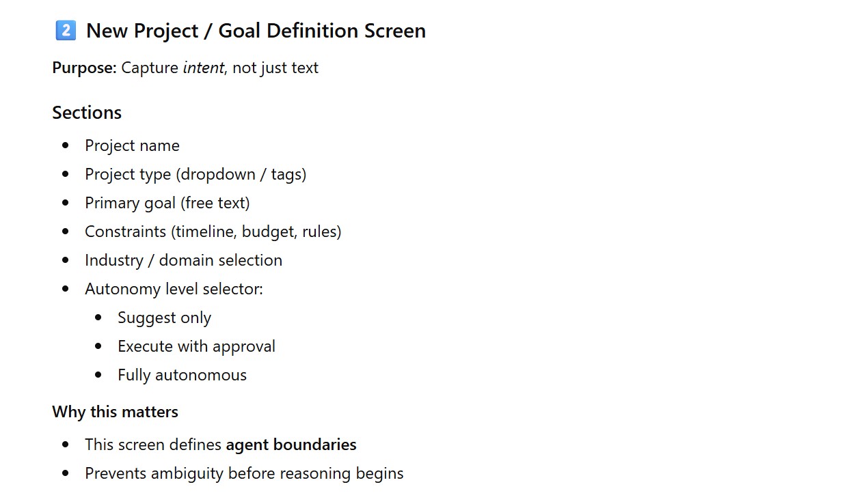This screenshot has width=851, height=504.
Task: Click the phrase not just text
Action: coord(275,68)
